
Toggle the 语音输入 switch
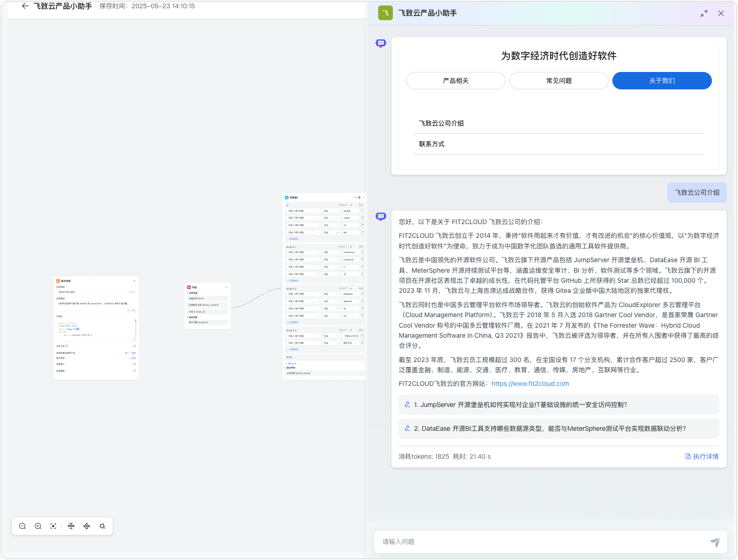pos(134,364)
